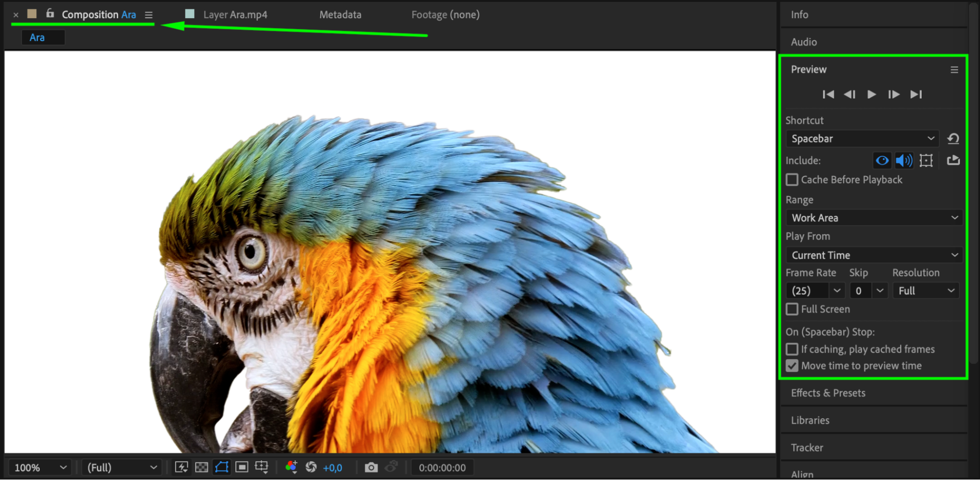980x480 pixels.
Task: Expand the 100% magnification dropdown
Action: (40, 467)
